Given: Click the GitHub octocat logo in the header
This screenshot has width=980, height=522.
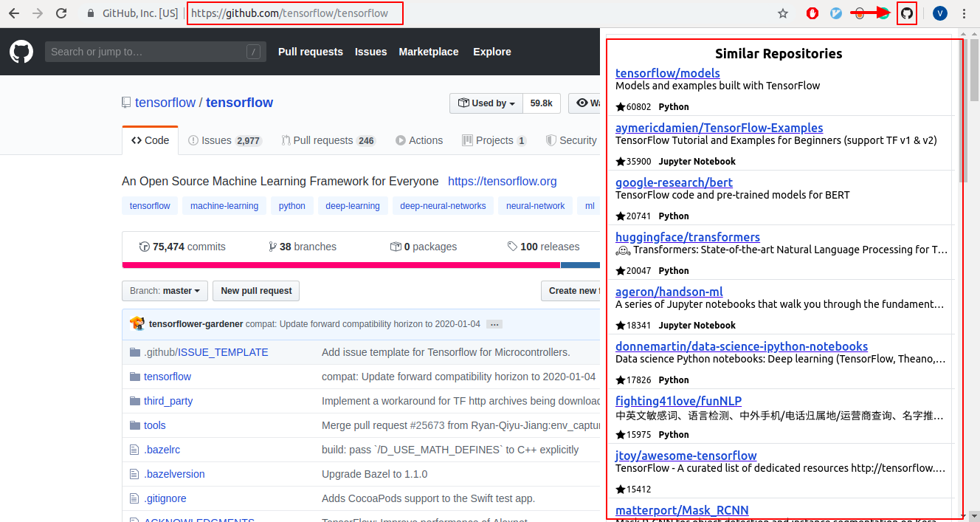Looking at the screenshot, I should [21, 51].
